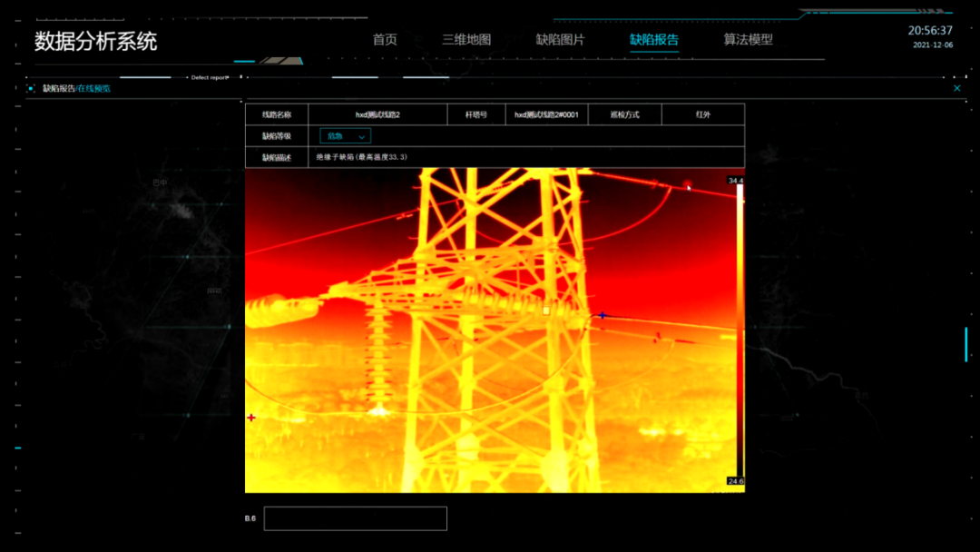Go to the 缺陷图片 tab
The width and height of the screenshot is (980, 552).
[560, 40]
